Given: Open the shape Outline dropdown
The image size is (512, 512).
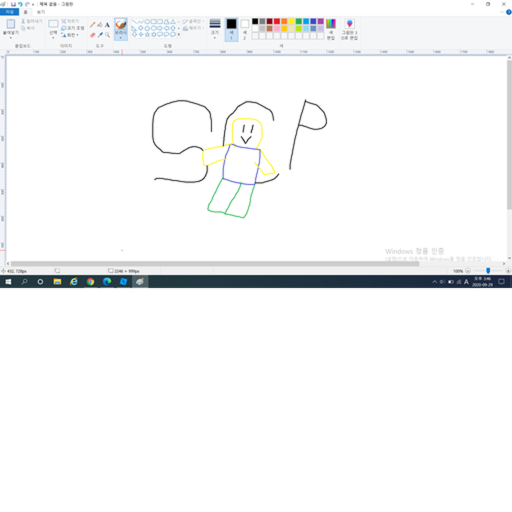Looking at the screenshot, I should (x=193, y=21).
